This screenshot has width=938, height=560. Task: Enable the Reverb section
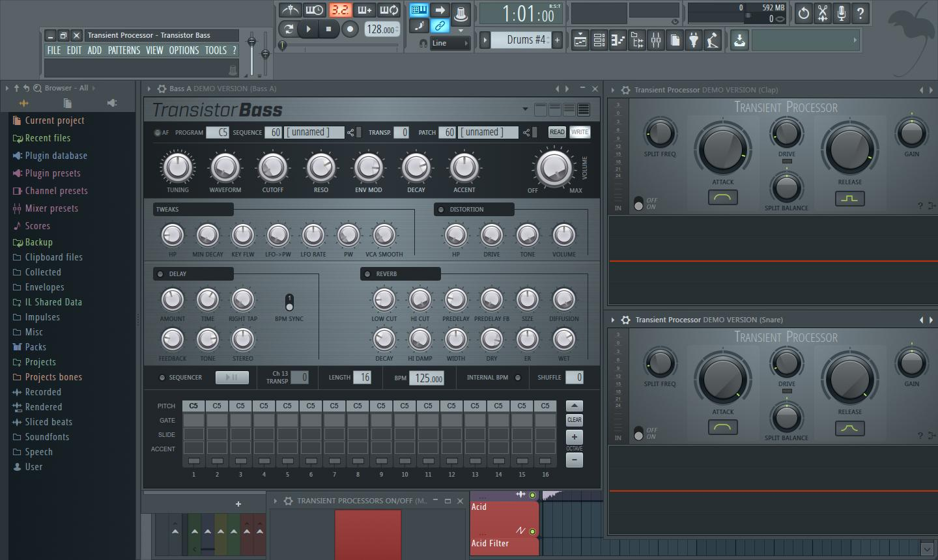pos(367,274)
